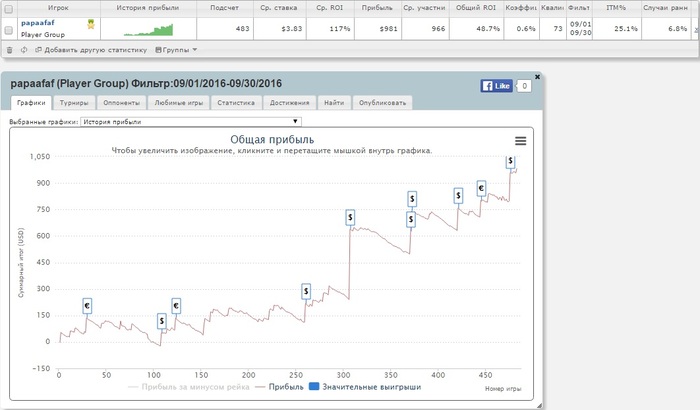Click the trash delete icon
700x410 pixels.
9,50
